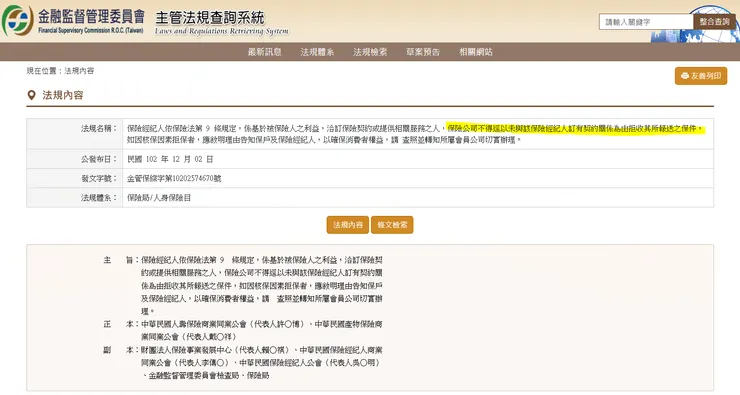
Task: Click the 金融監督管理委員會檢查局、保險局 line
Action: coord(205,376)
